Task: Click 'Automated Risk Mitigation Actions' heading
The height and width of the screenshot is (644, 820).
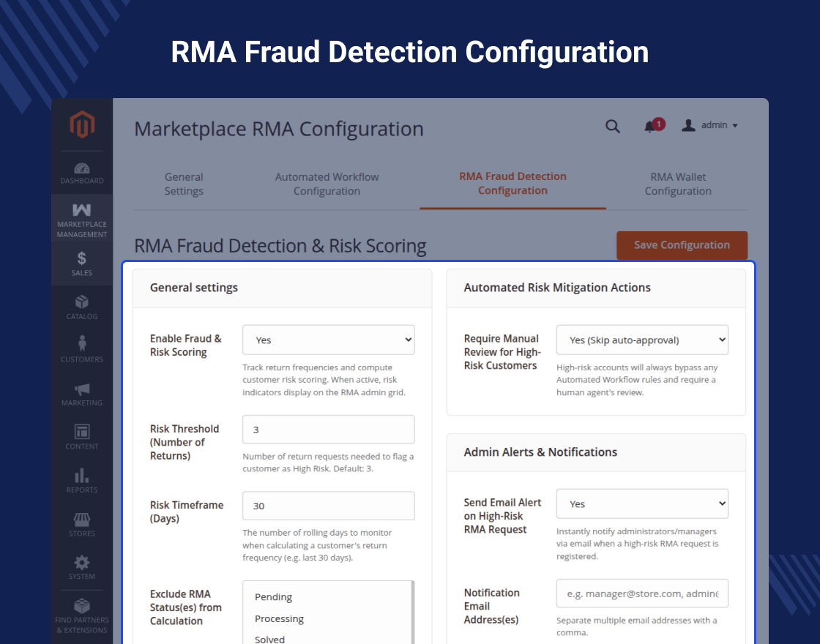Action: [x=557, y=288]
